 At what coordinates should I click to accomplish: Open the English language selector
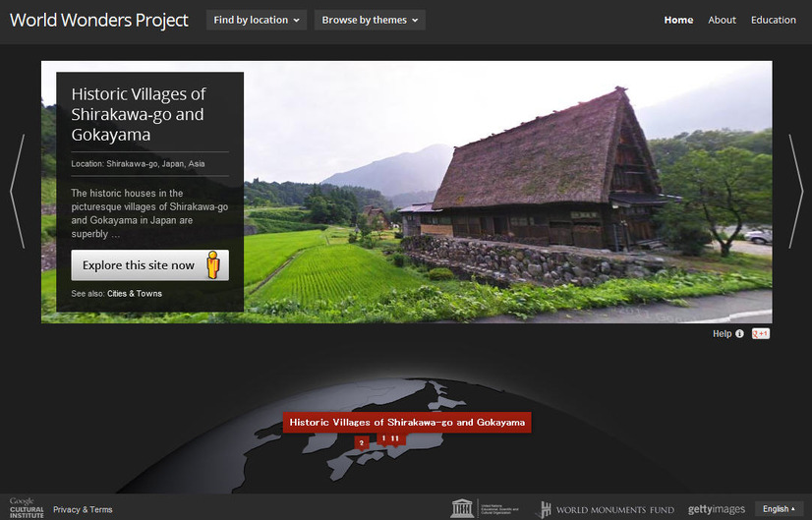tap(779, 509)
